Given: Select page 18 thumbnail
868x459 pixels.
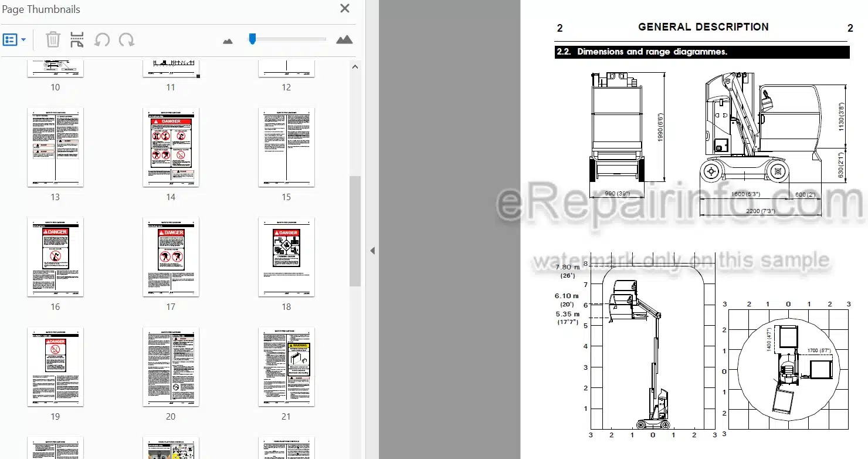Looking at the screenshot, I should (286, 256).
